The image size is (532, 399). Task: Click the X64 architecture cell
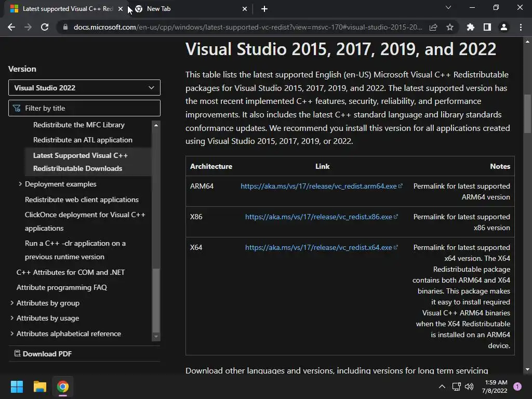click(x=196, y=247)
